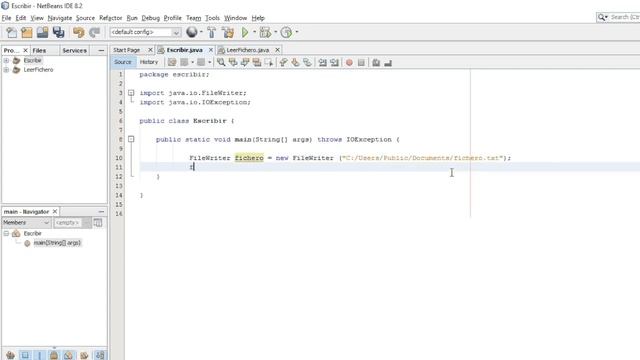Open dropdown arrow beside Run Project

point(254,32)
